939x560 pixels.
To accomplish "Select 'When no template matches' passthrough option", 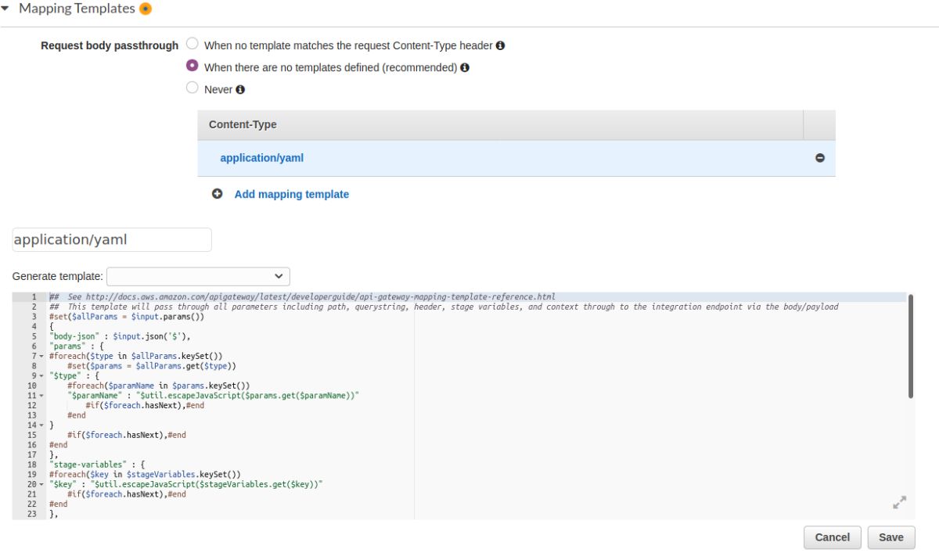I will point(192,45).
